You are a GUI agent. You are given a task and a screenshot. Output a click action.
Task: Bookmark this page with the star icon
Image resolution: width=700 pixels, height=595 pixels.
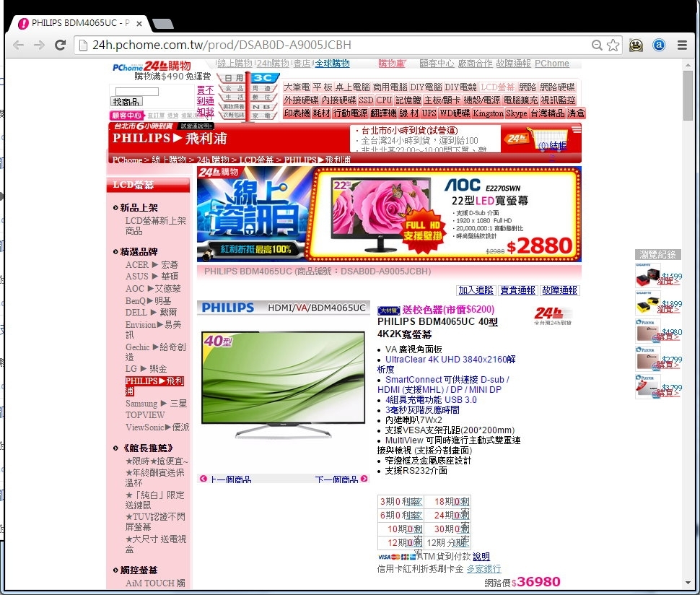(x=613, y=45)
